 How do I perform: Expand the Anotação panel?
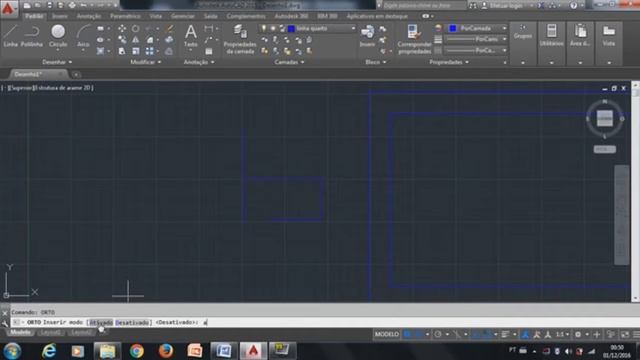pos(199,62)
